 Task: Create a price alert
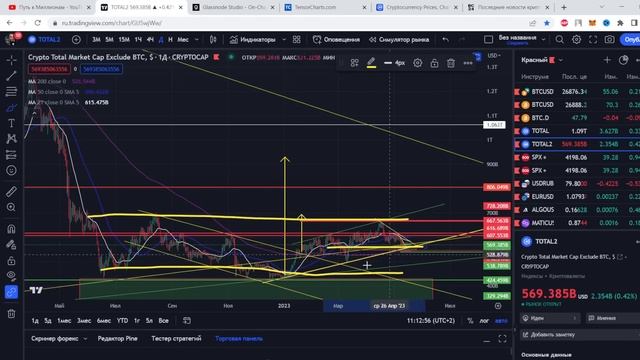pos(336,40)
